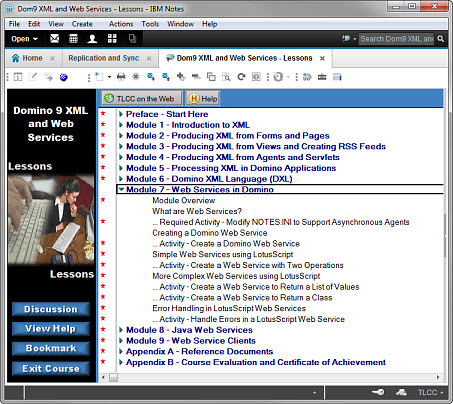Click the network status icon in status bar

[x=401, y=392]
